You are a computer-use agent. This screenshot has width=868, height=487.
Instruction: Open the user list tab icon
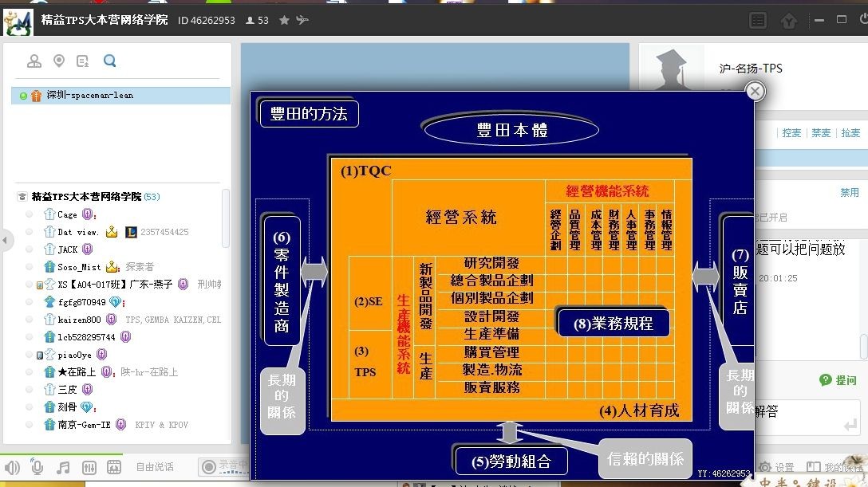(34, 61)
